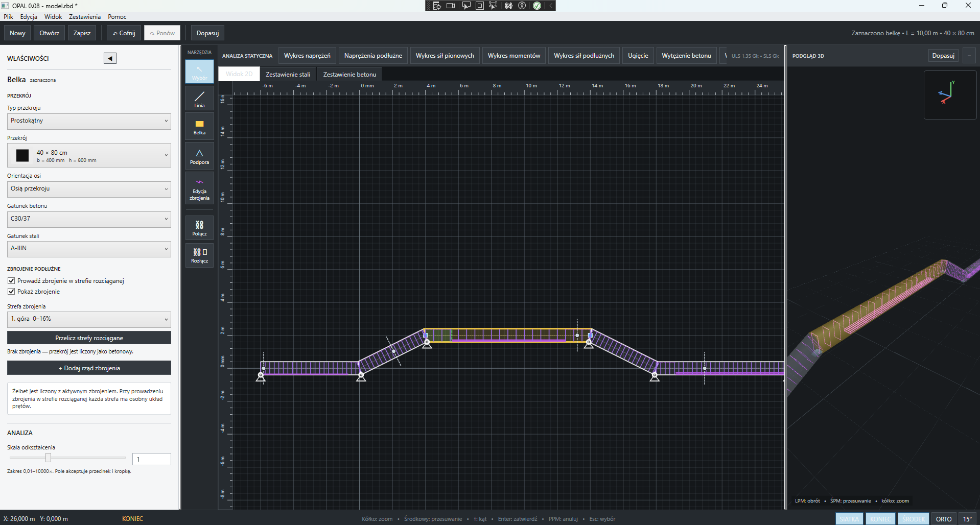980x525 pixels.
Task: Open the Przekrój 40 × 80 cm dropdown
Action: tap(89, 155)
